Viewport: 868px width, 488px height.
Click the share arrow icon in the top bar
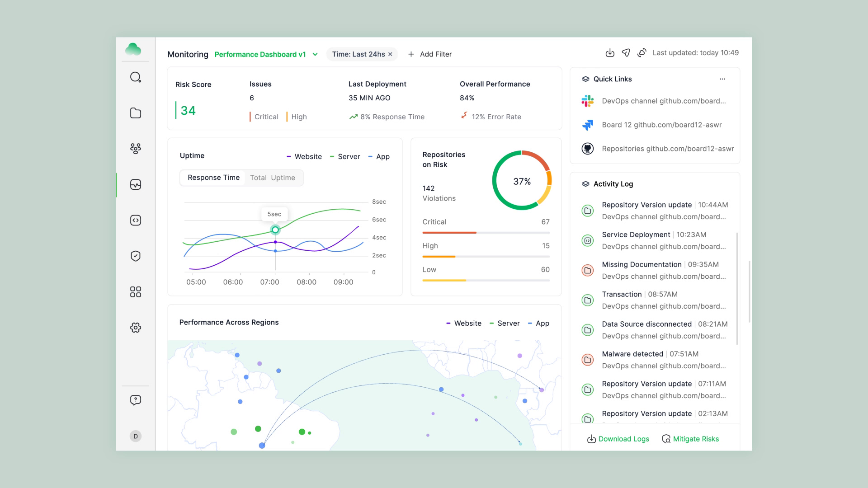[x=626, y=53]
